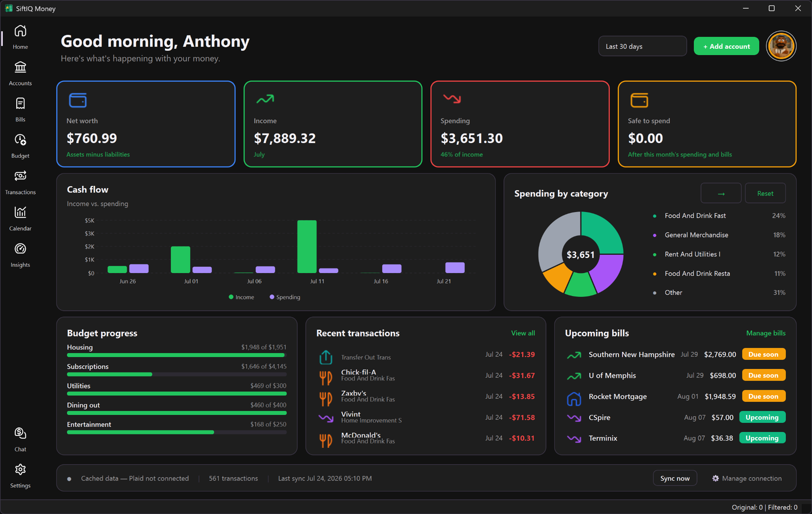Click the Housing budget progress bar

click(x=177, y=355)
